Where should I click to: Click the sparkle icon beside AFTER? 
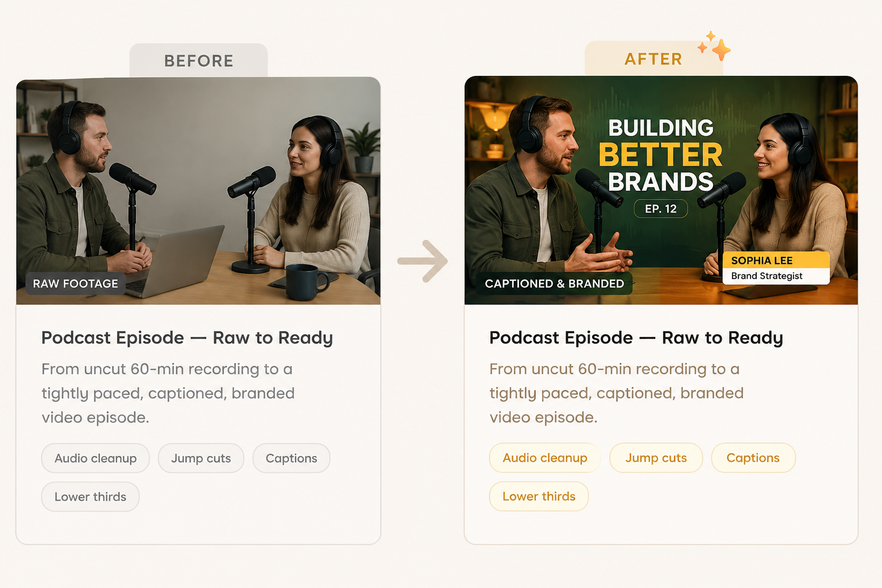(x=714, y=46)
